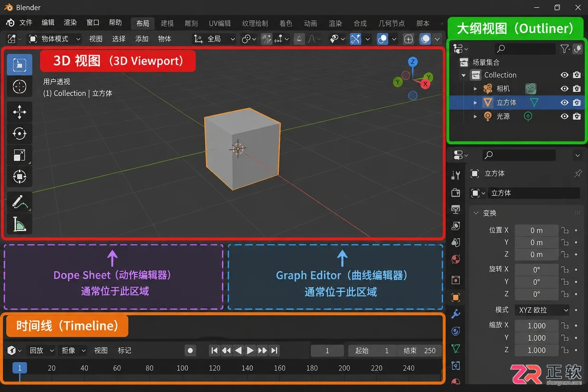Activate the combined Transform tool
This screenshot has width=588, height=392.
pos(19,177)
